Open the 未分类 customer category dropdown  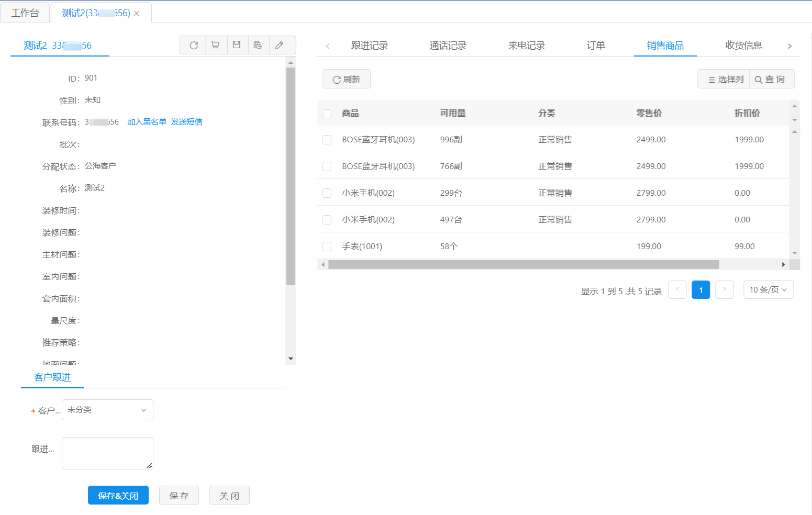107,410
